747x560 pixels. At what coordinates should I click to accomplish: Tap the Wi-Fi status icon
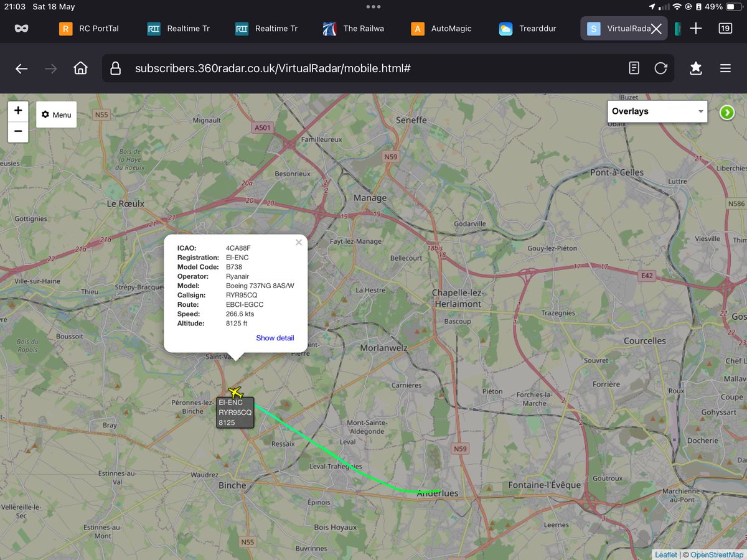677,6
